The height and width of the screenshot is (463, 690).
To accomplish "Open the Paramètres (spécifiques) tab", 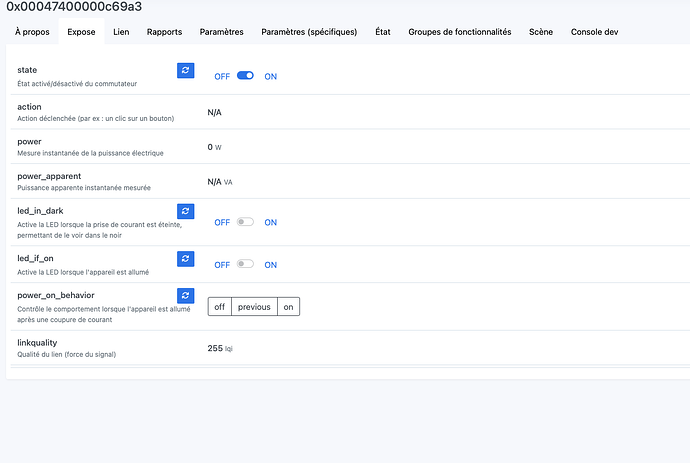I will (309, 32).
